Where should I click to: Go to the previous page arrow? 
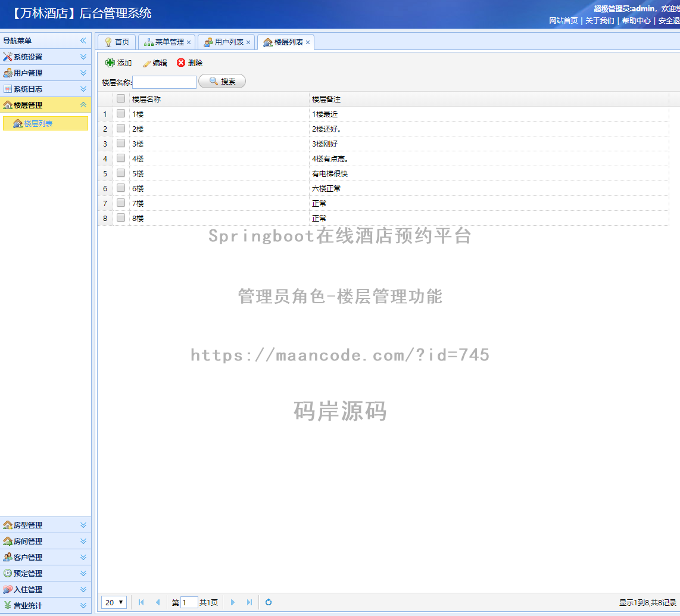click(x=158, y=602)
